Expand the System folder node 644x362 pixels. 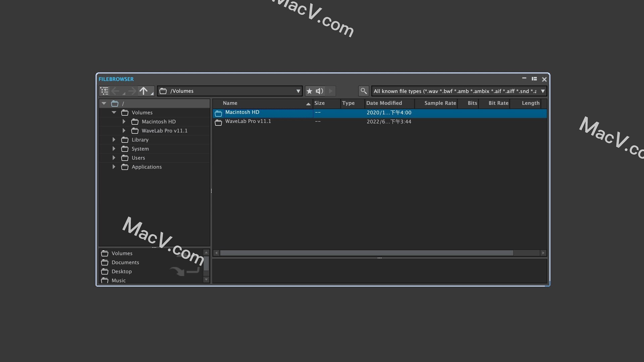114,149
